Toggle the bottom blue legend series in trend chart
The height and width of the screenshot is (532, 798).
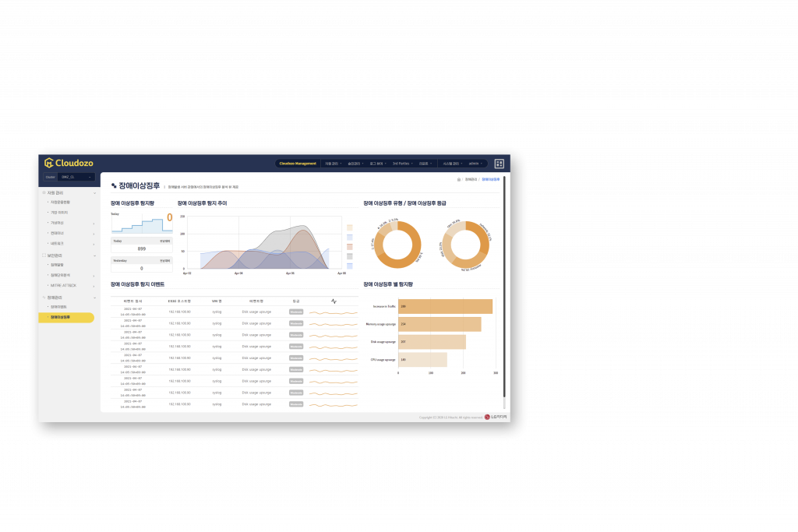[x=349, y=266]
